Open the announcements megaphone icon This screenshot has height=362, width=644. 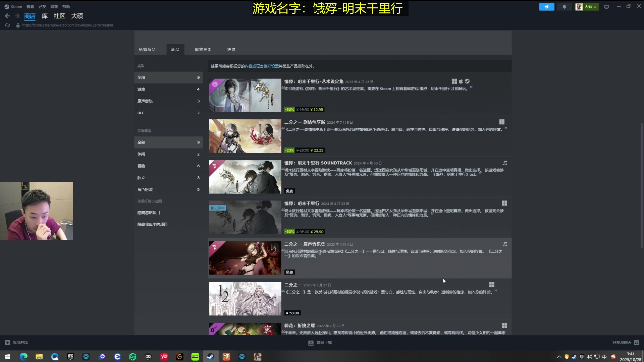pyautogui.click(x=547, y=6)
